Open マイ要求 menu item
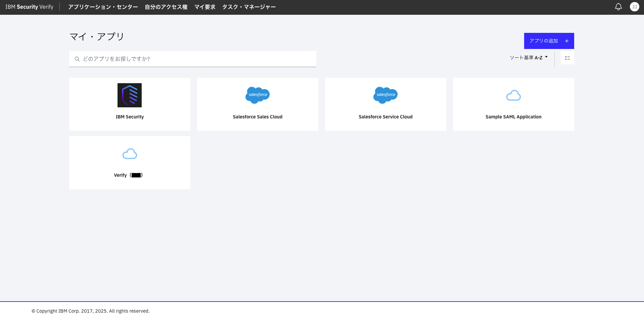644x320 pixels. pos(205,7)
